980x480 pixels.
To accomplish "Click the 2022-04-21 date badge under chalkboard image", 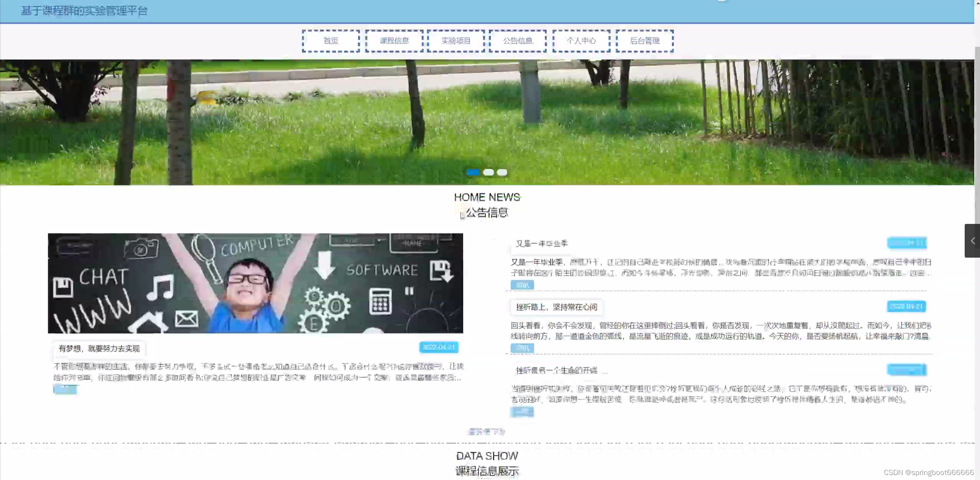I will (x=439, y=347).
